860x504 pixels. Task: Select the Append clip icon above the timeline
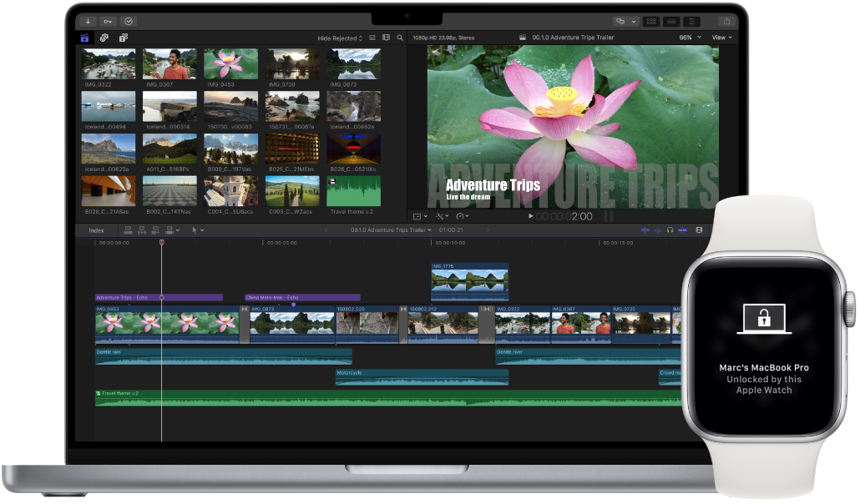155,229
